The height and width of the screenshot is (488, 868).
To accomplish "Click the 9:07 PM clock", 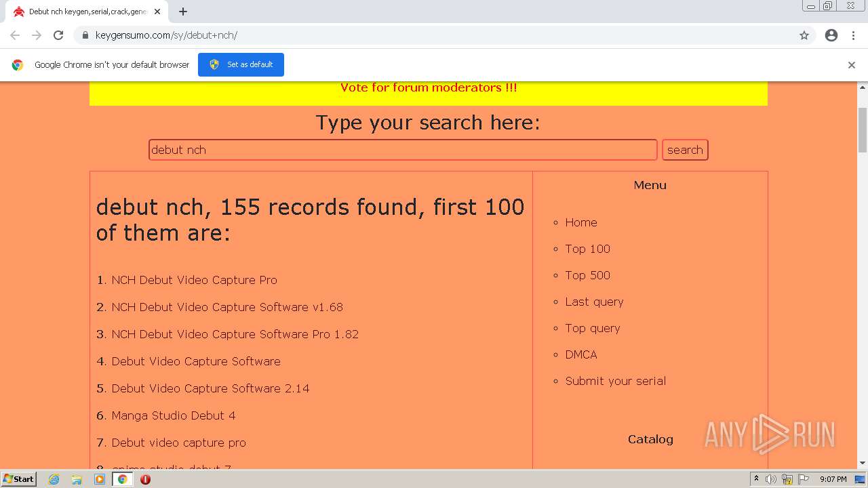I will (x=833, y=479).
